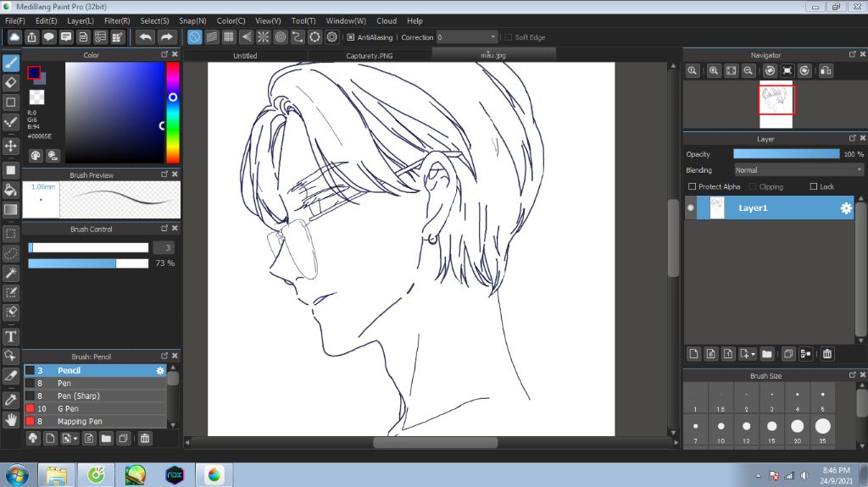The height and width of the screenshot is (487, 868).
Task: Enable Lock checkbox for layer
Action: coord(813,186)
